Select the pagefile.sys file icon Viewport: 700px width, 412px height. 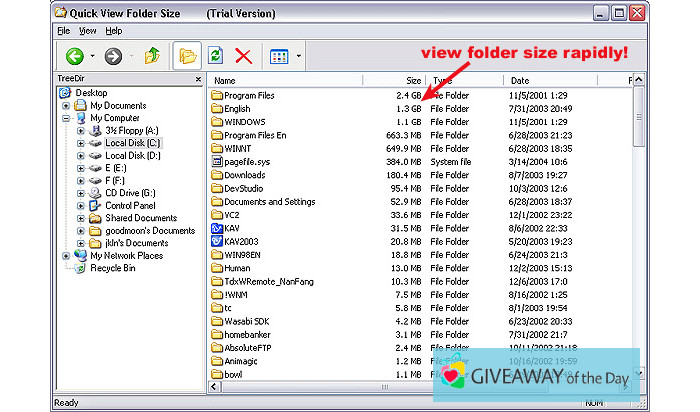coord(216,162)
